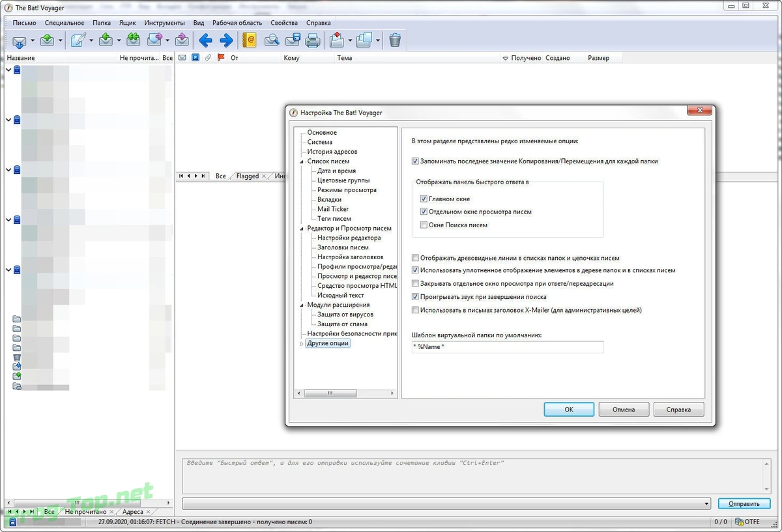Click OK in the settings dialog
The height and width of the screenshot is (532, 782).
tap(569, 410)
